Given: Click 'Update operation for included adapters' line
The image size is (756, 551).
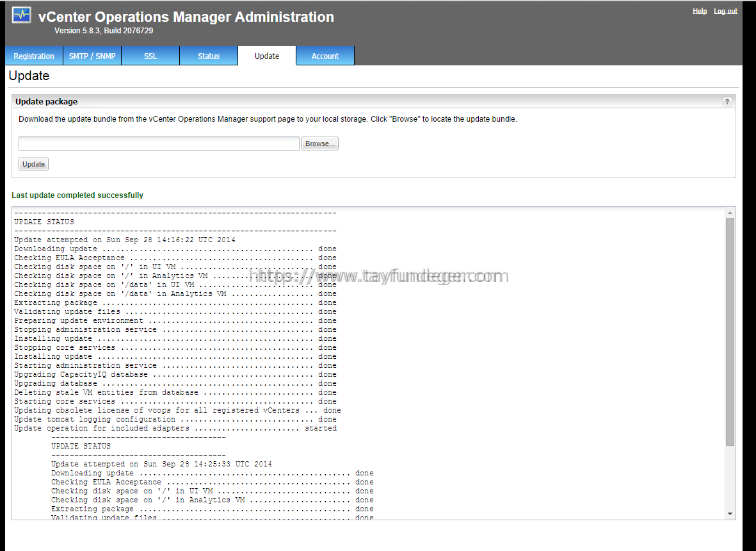Looking at the screenshot, I should click(x=175, y=429).
